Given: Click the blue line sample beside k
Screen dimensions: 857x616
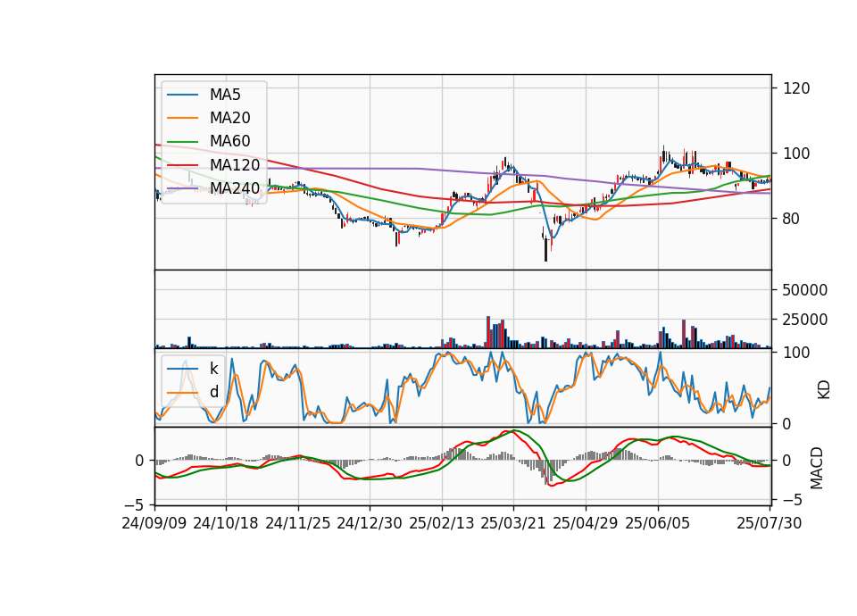Looking at the screenshot, I should (x=182, y=369).
